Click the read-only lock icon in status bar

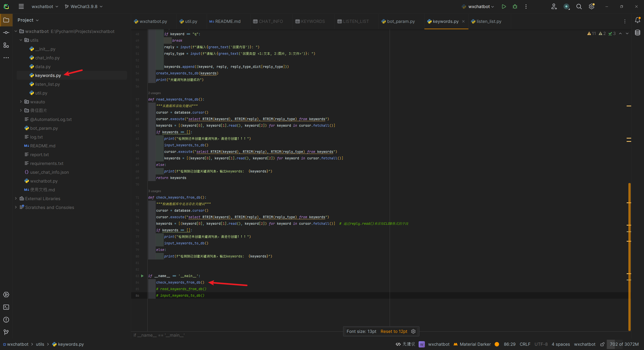[602, 344]
